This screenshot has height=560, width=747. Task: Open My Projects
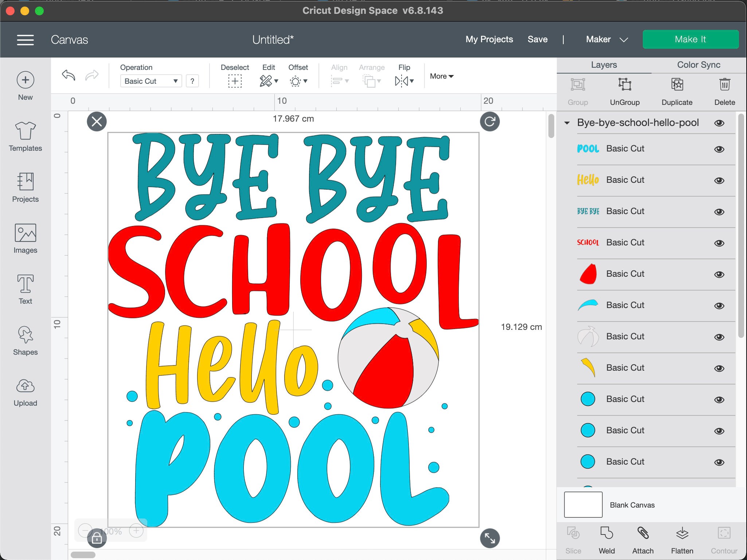[489, 39]
